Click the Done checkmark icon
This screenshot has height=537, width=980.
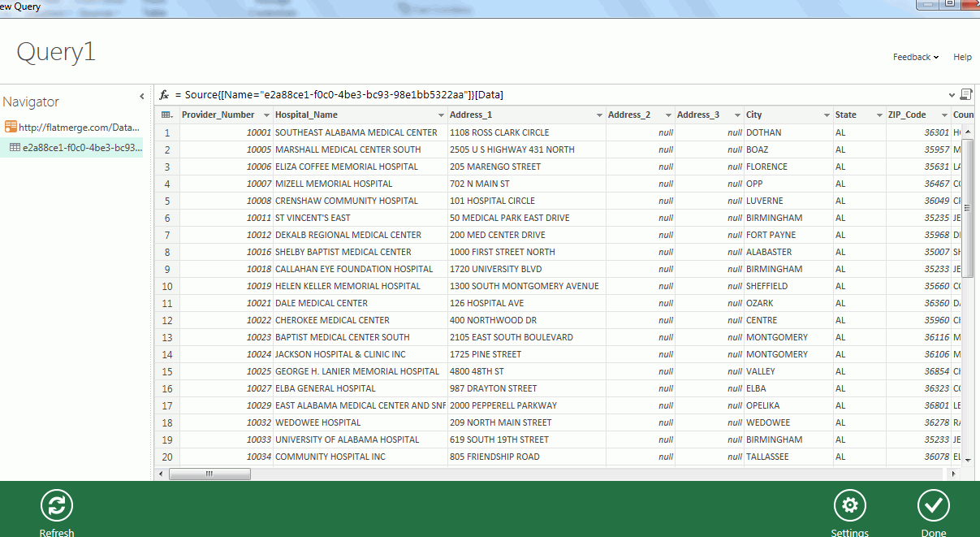(933, 505)
